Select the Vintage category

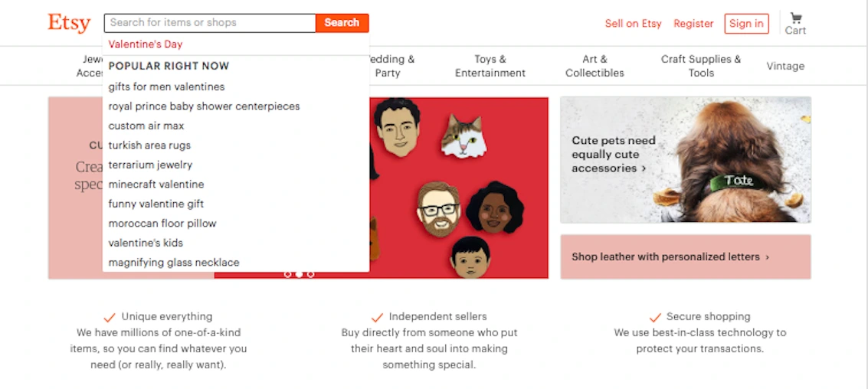[x=785, y=66]
